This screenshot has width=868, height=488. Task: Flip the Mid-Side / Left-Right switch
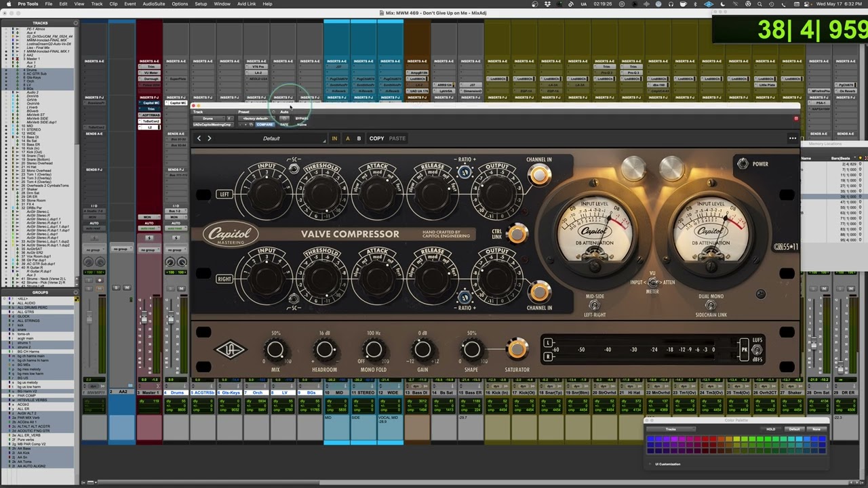click(x=595, y=306)
